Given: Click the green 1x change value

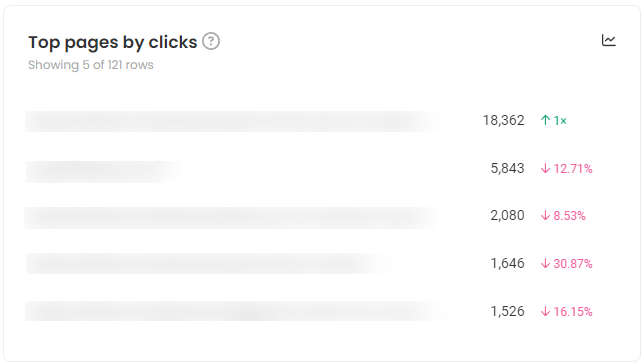Looking at the screenshot, I should 560,120.
